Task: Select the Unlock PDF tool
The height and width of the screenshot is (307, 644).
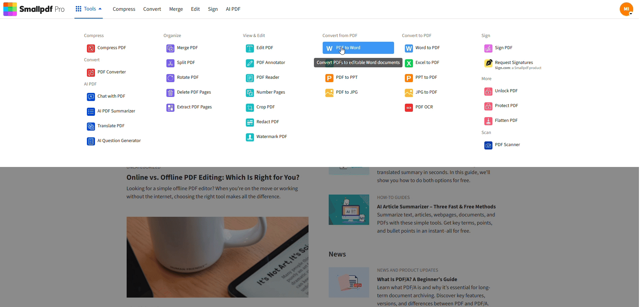Action: (x=506, y=91)
